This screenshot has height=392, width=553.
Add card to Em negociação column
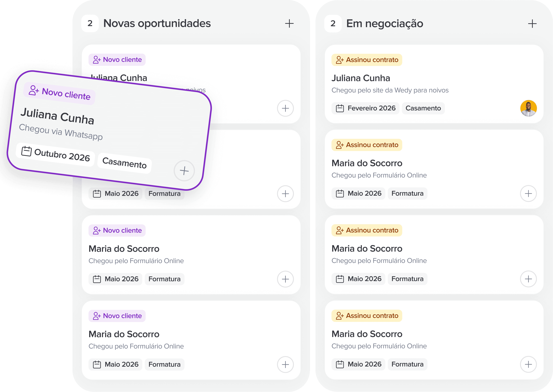pyautogui.click(x=532, y=24)
